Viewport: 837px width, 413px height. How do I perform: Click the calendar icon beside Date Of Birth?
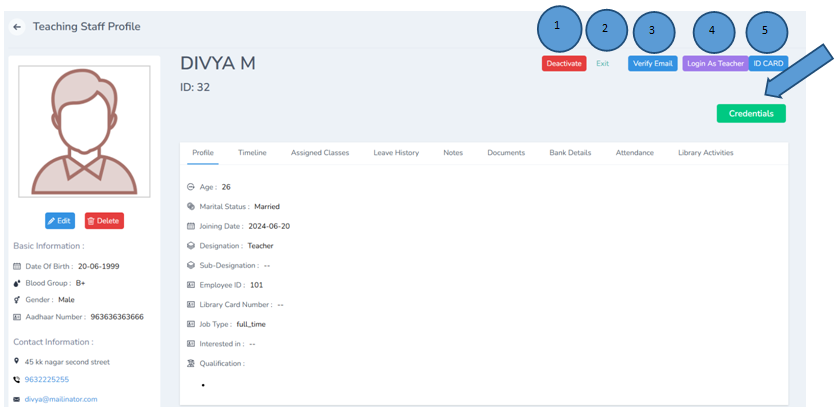tap(17, 266)
